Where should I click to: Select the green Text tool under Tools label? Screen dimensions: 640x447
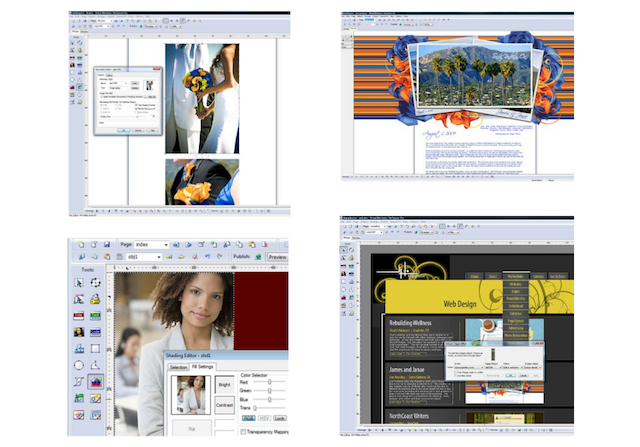(x=95, y=316)
